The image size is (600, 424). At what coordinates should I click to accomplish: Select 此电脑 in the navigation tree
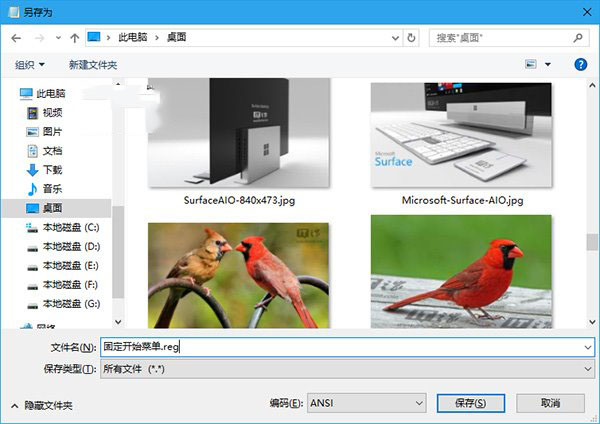pos(51,93)
